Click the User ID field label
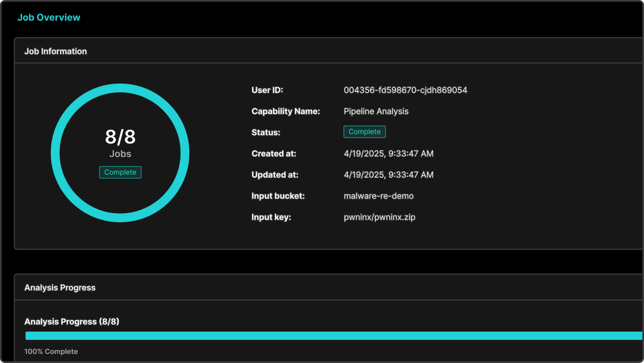The image size is (644, 363). point(267,90)
